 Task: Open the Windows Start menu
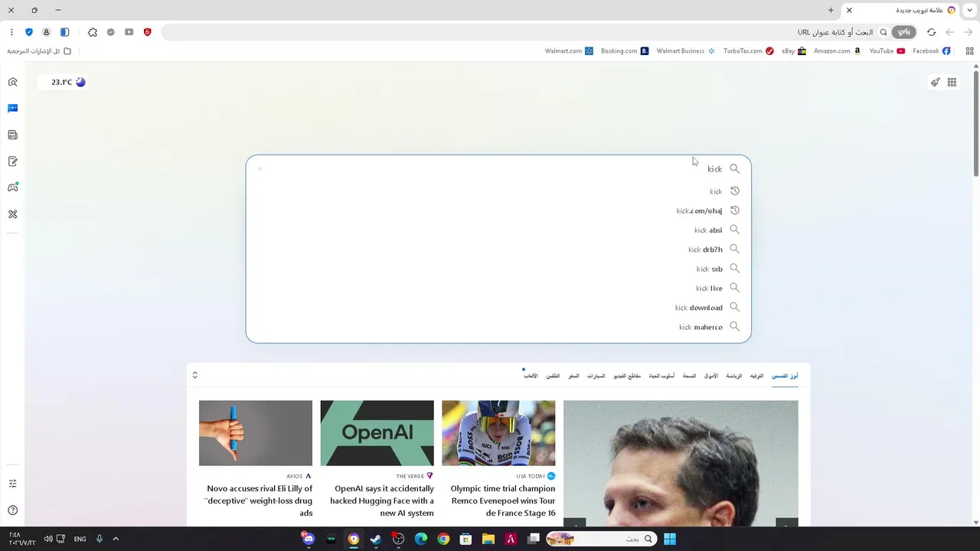point(670,539)
